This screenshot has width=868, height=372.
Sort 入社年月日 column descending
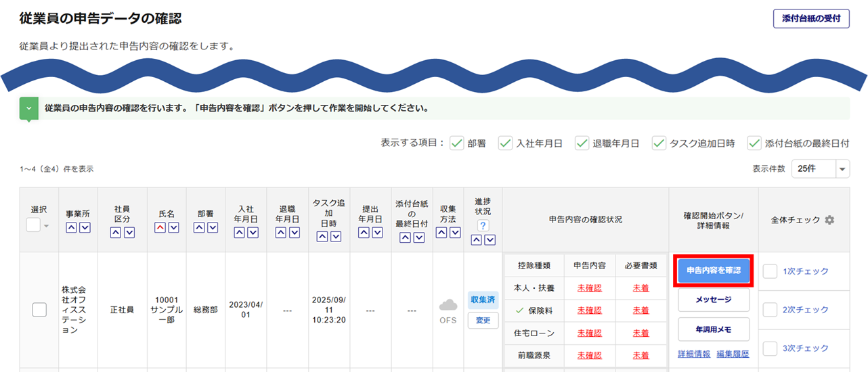coord(253,233)
